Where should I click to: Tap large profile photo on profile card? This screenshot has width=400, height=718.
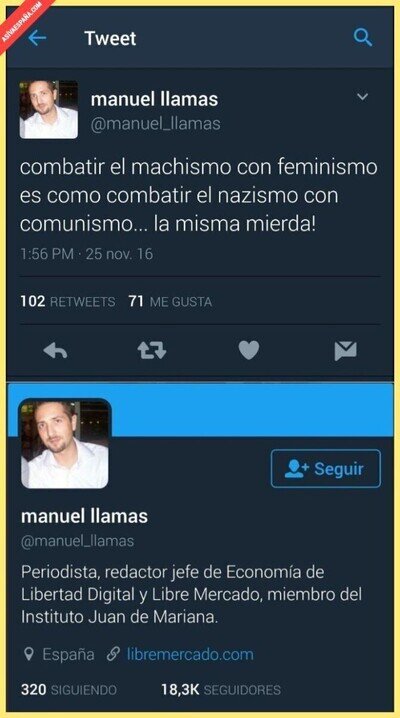pos(65,444)
